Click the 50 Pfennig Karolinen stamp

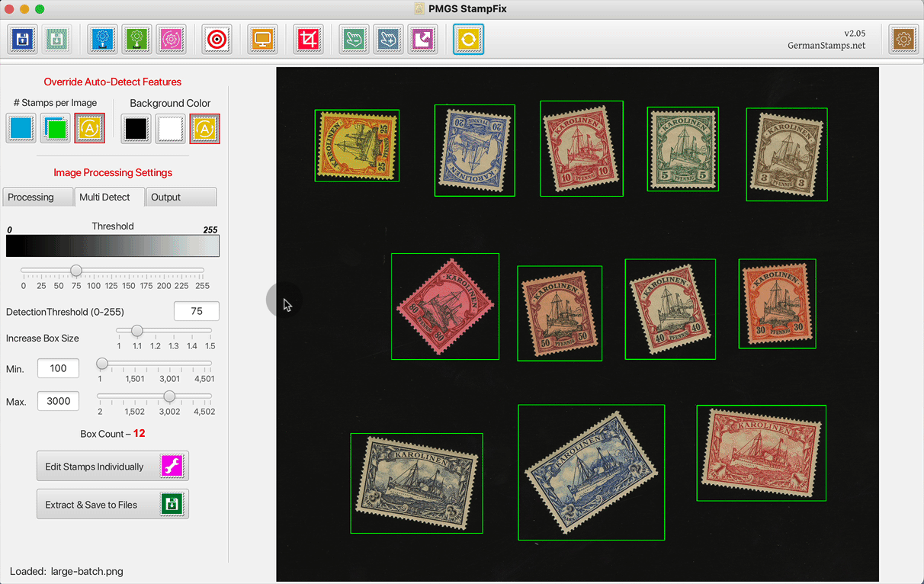pyautogui.click(x=560, y=313)
